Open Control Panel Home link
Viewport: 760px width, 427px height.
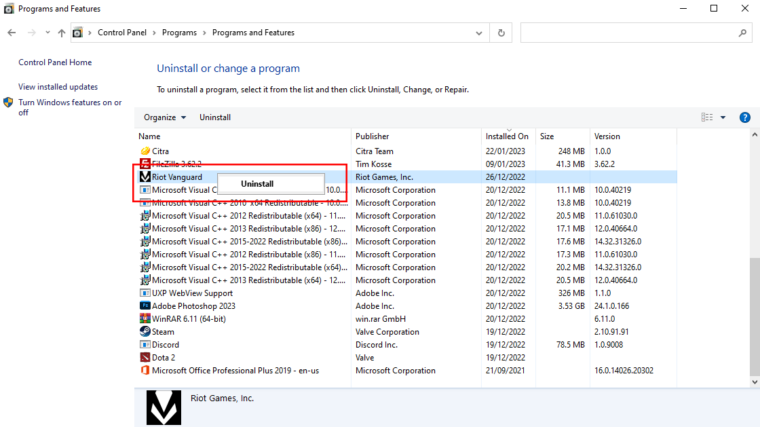point(55,62)
